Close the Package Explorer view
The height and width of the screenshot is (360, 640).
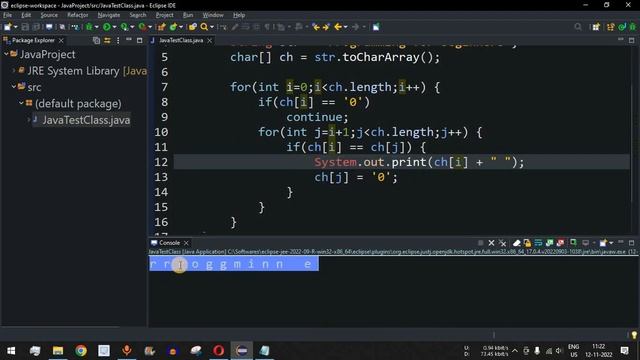(x=61, y=40)
